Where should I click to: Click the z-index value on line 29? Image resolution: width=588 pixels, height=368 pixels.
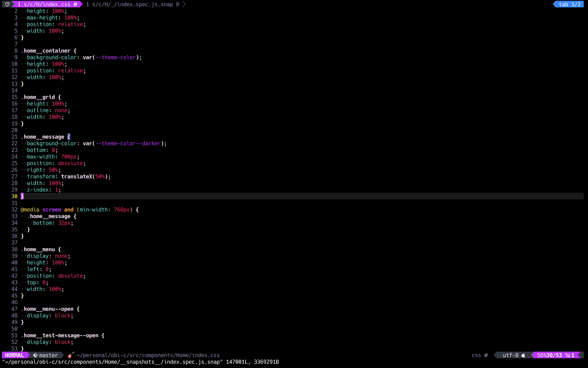(x=56, y=190)
